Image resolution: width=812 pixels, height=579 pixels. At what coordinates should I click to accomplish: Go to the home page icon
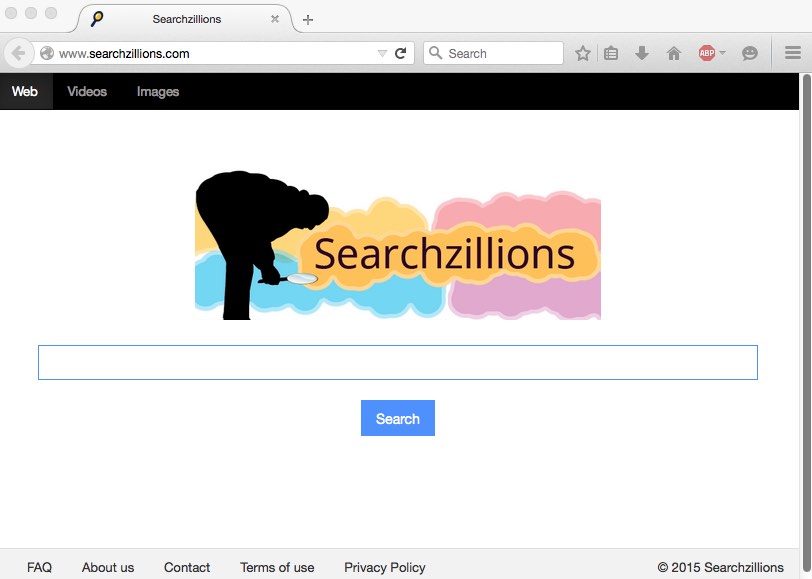point(674,54)
